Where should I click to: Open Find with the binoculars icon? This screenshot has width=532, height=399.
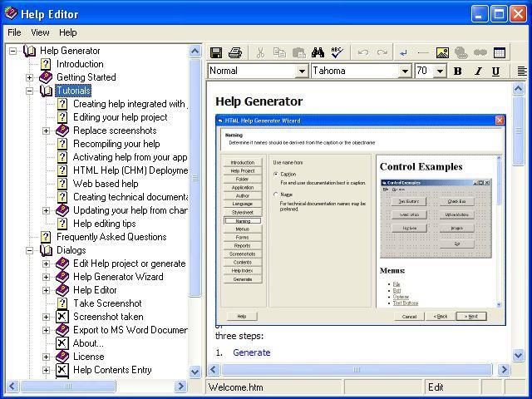tap(318, 52)
